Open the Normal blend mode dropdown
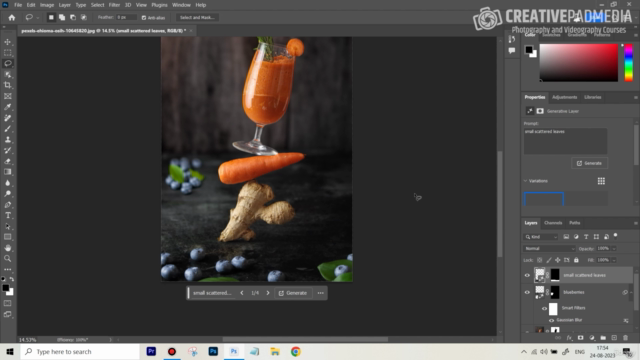This screenshot has height=360, width=640. pyautogui.click(x=549, y=249)
